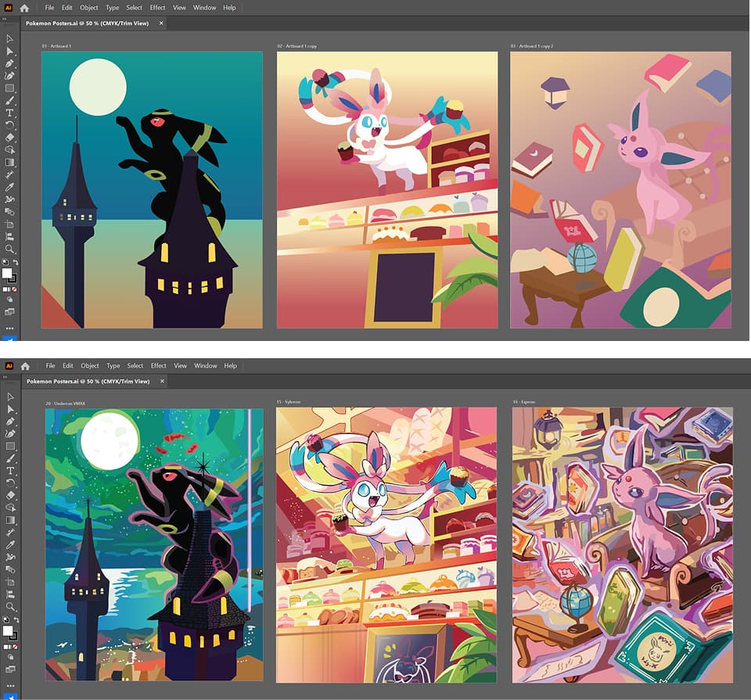Expand toolbar double-arrow in bottom window
The image size is (751, 700).
click(5, 377)
